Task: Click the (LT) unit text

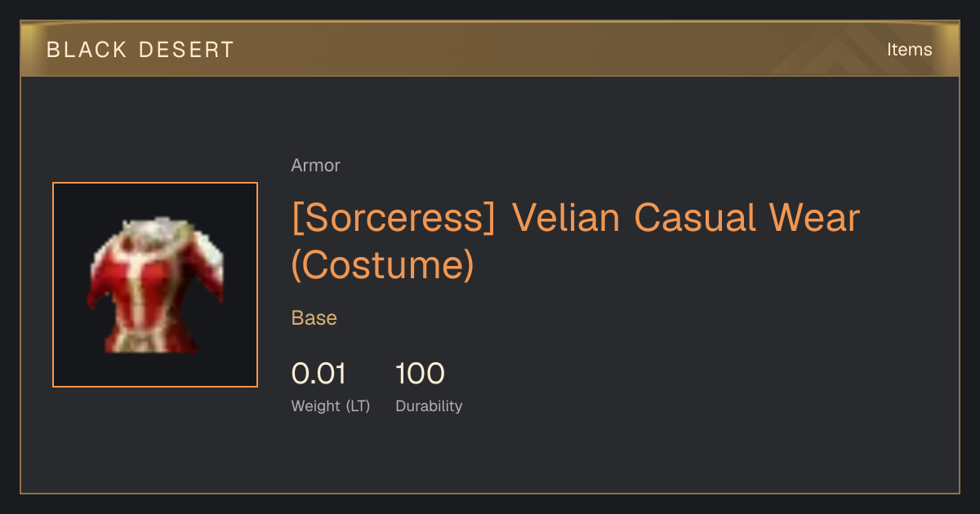Action: (x=358, y=406)
